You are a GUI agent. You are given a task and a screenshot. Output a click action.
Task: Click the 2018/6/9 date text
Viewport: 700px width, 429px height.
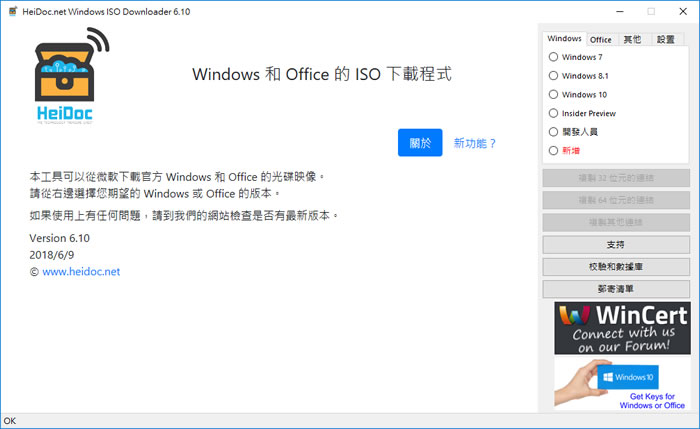click(x=52, y=255)
